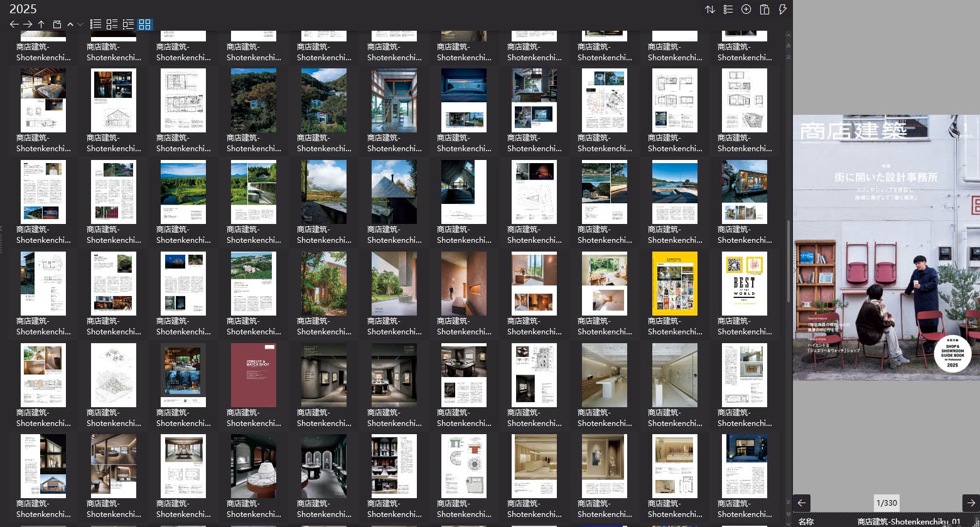
Task: Click the clipboard paste icon
Action: [x=764, y=9]
